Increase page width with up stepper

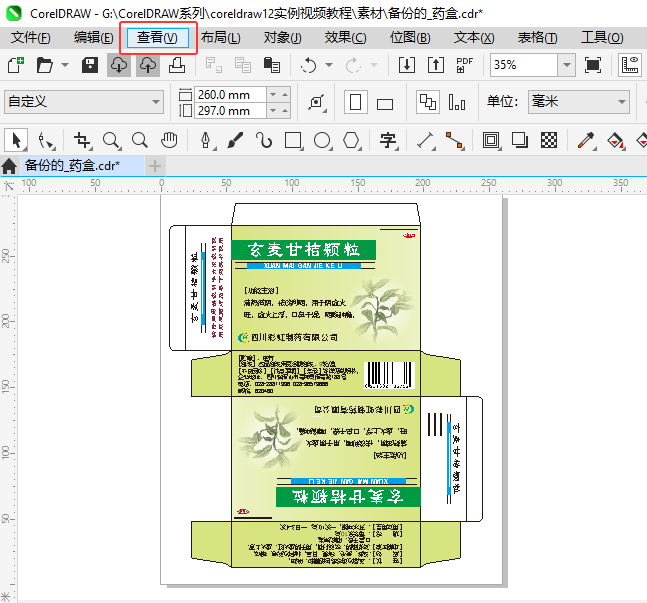tap(285, 95)
